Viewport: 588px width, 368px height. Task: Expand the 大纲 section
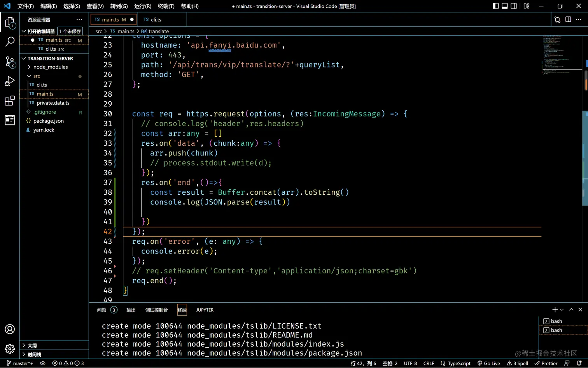point(54,345)
